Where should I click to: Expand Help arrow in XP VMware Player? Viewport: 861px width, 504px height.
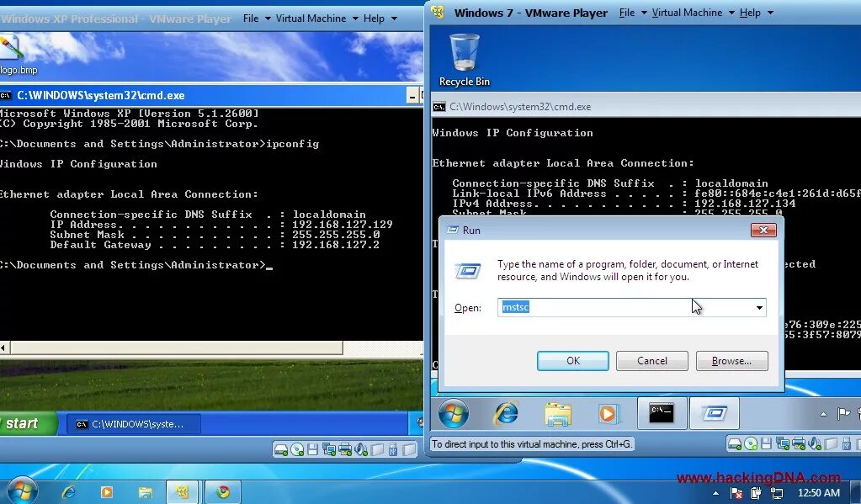pos(394,19)
